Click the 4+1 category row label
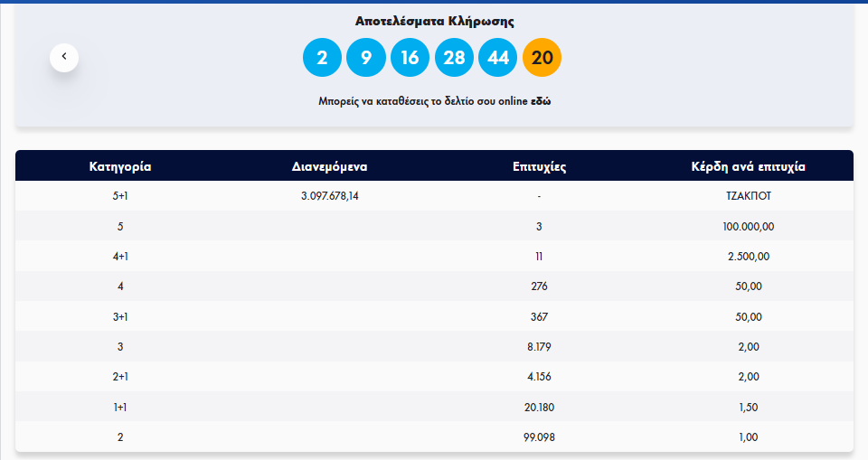 [x=119, y=256]
